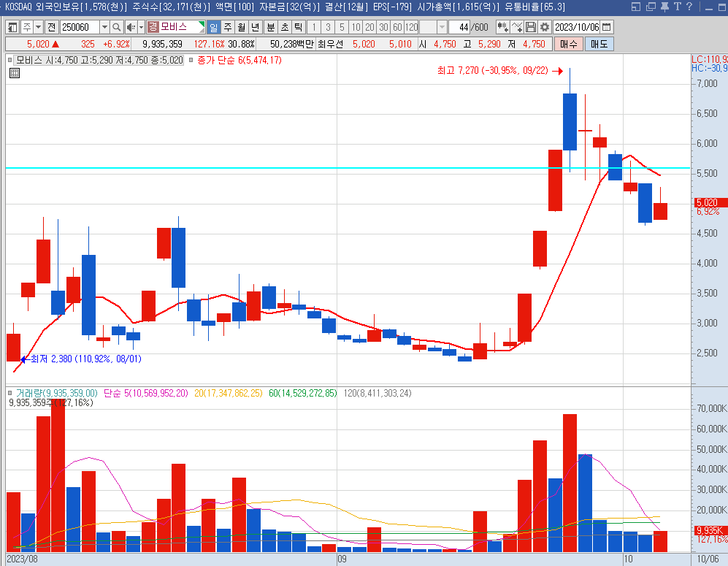Viewport: 728px width, 566px height.
Task: Click the gray 120 volume average legend
Action: click(378, 393)
